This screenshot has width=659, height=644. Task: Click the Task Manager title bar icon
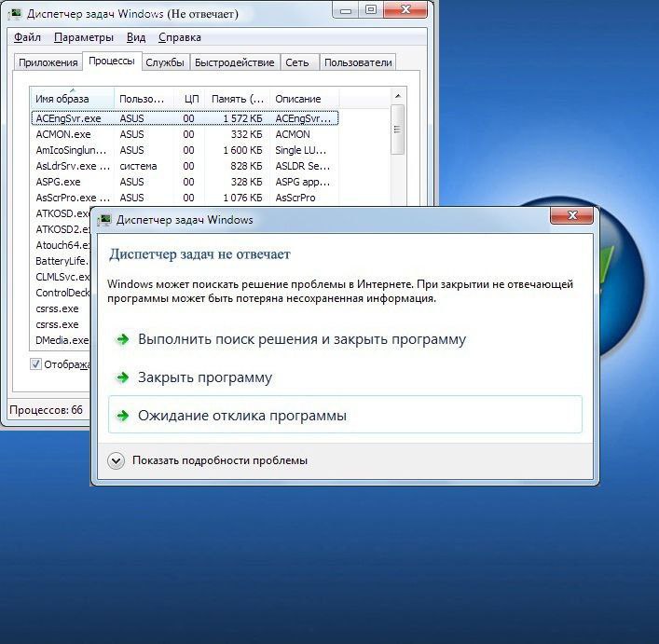(16, 13)
